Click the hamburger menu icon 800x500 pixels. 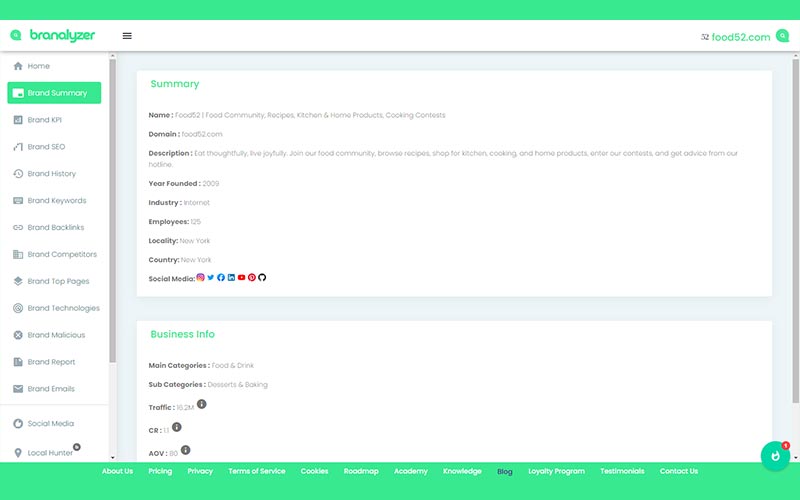pyautogui.click(x=127, y=36)
